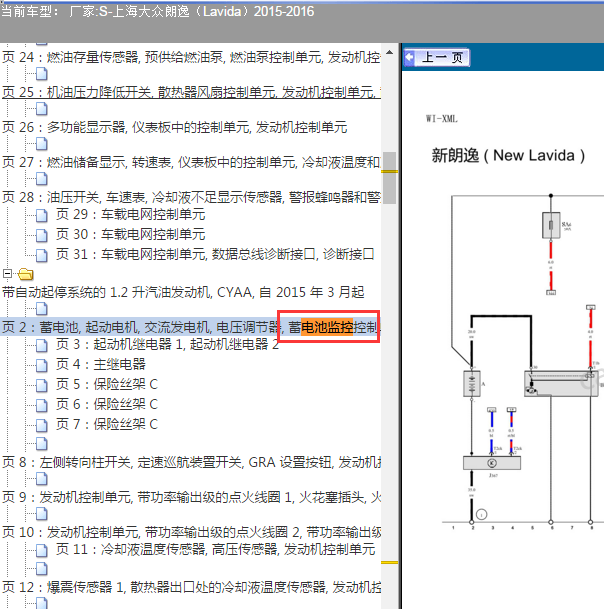The image size is (604, 609).
Task: Click document icon under 页 9 row
Action: (42, 514)
